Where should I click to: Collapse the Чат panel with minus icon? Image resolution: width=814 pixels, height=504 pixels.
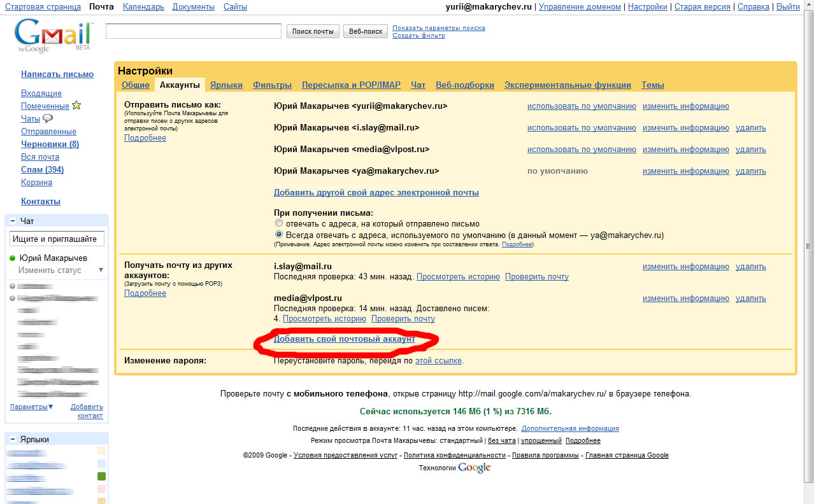coord(13,221)
